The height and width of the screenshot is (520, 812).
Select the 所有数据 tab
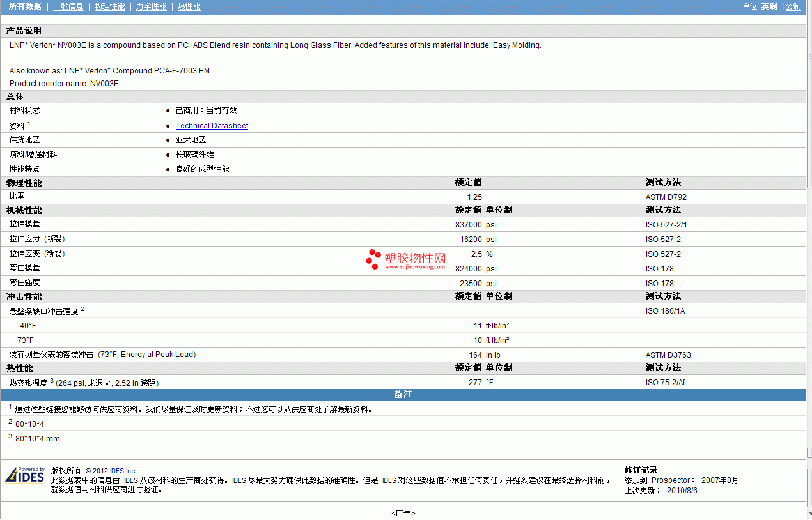(25, 6)
